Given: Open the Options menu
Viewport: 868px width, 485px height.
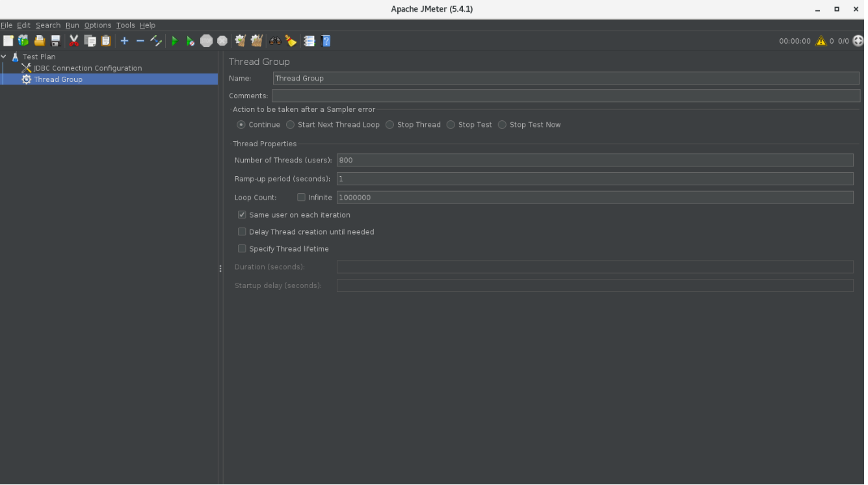Looking at the screenshot, I should (x=98, y=25).
